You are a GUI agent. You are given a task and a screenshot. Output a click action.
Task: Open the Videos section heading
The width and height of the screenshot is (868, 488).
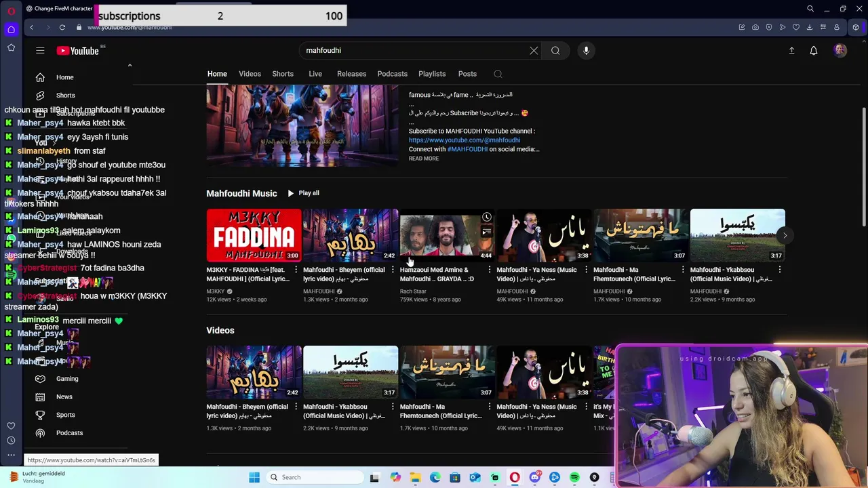(220, 330)
